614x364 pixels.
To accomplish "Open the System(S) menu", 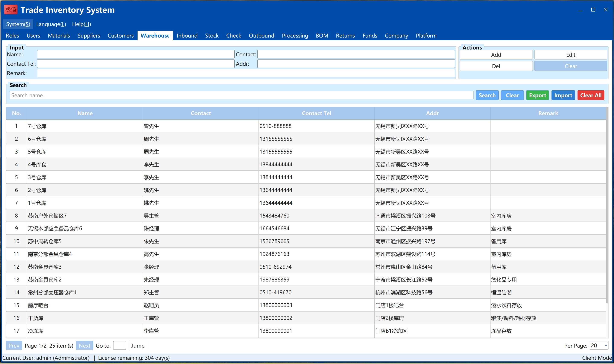I will (18, 24).
